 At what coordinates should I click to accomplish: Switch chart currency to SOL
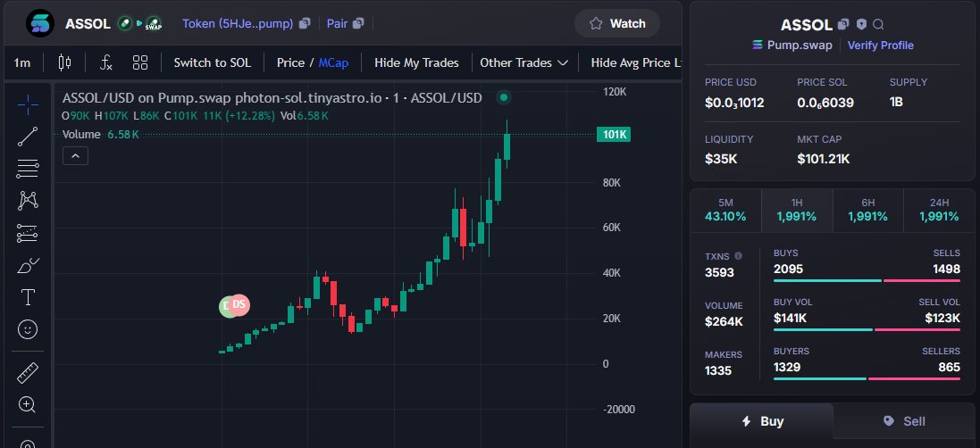click(x=213, y=62)
